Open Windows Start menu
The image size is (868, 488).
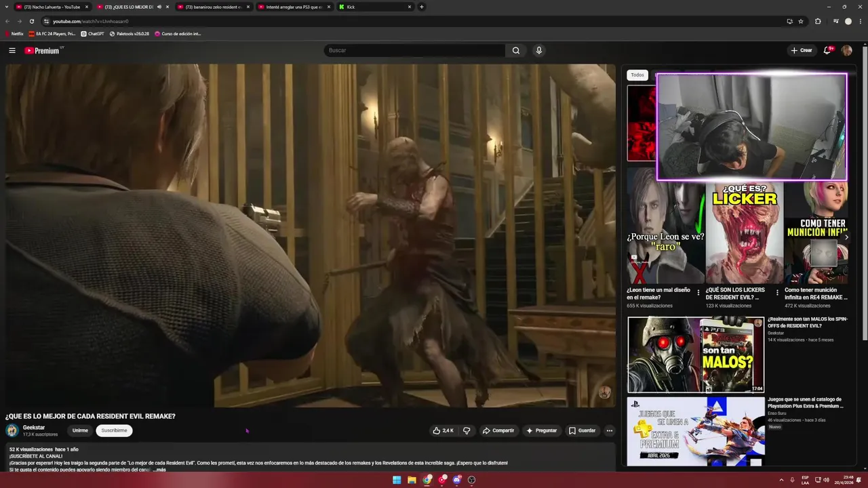[397, 480]
